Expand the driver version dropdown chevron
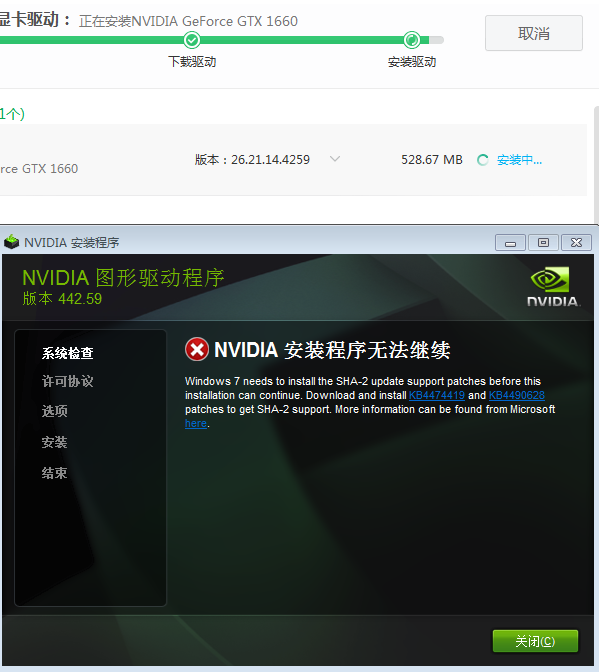The width and height of the screenshot is (599, 672). (x=335, y=159)
